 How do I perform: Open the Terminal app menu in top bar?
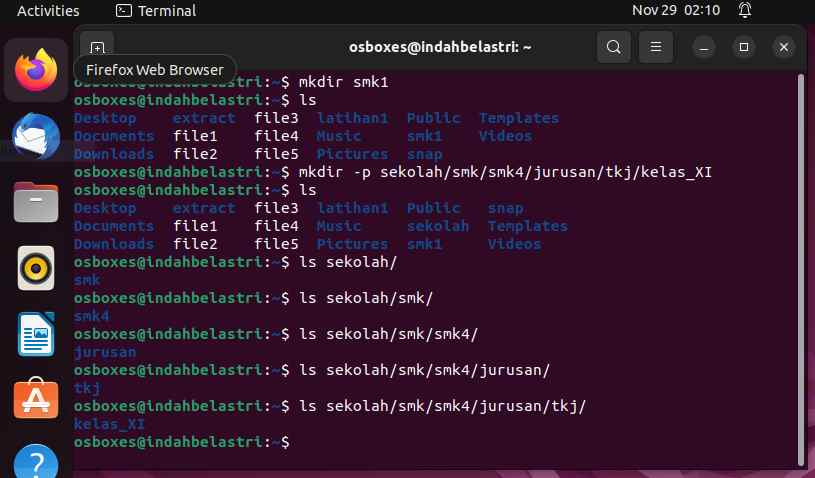(156, 10)
